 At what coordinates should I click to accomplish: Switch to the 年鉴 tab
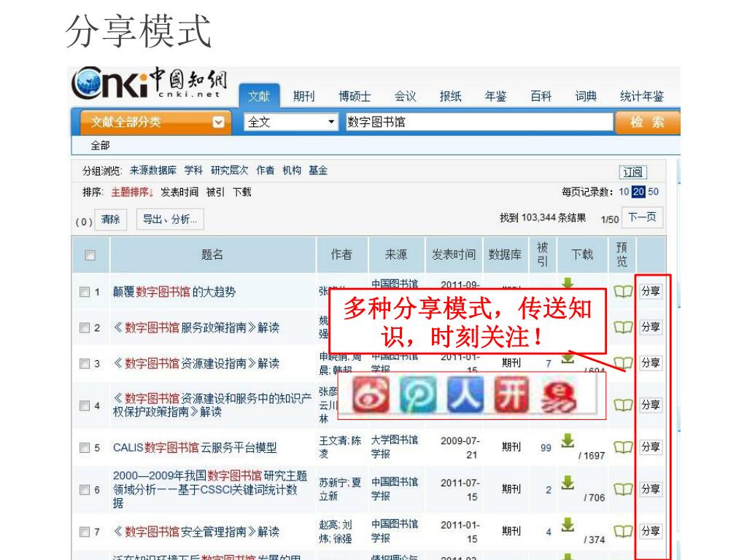coord(495,96)
